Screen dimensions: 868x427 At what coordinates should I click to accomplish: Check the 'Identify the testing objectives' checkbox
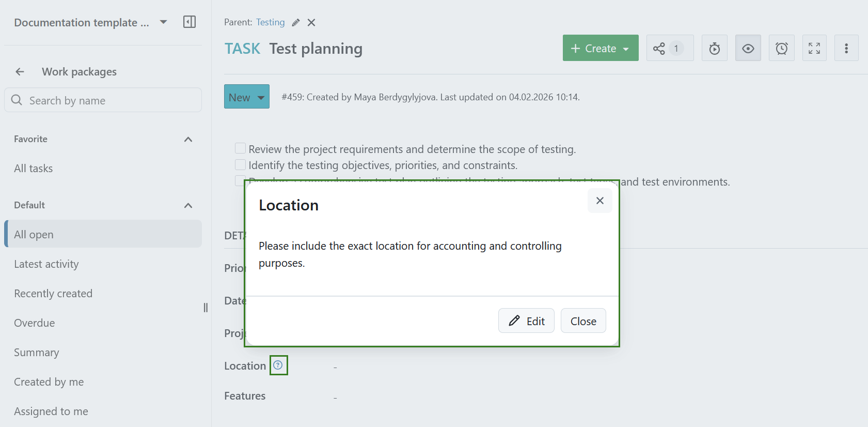(x=240, y=165)
